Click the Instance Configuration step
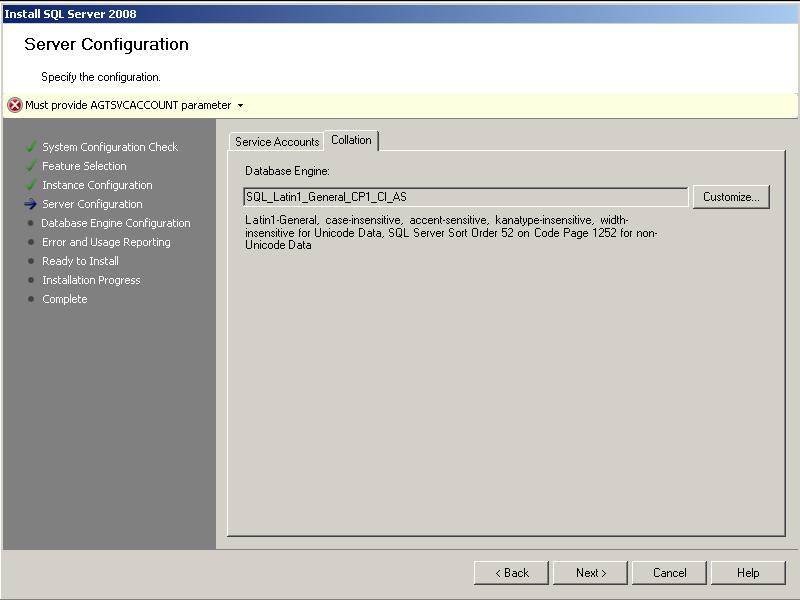 pyautogui.click(x=97, y=185)
